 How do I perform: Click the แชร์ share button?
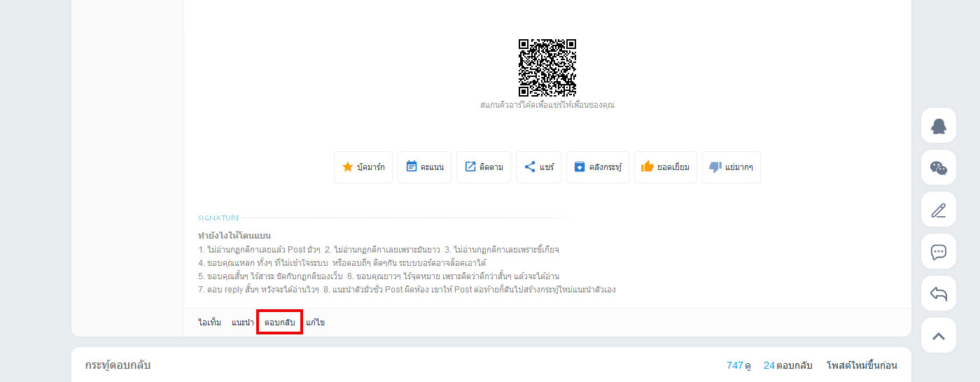point(538,167)
